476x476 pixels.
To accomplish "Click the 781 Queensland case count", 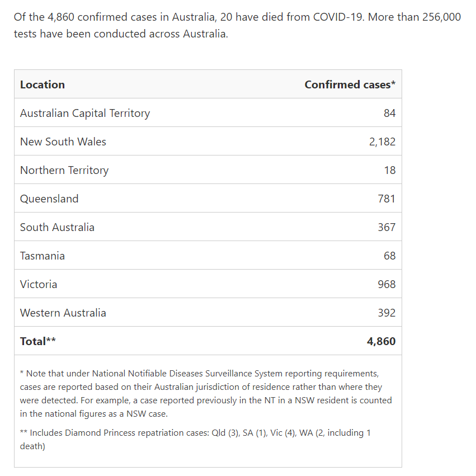I will 387,199.
